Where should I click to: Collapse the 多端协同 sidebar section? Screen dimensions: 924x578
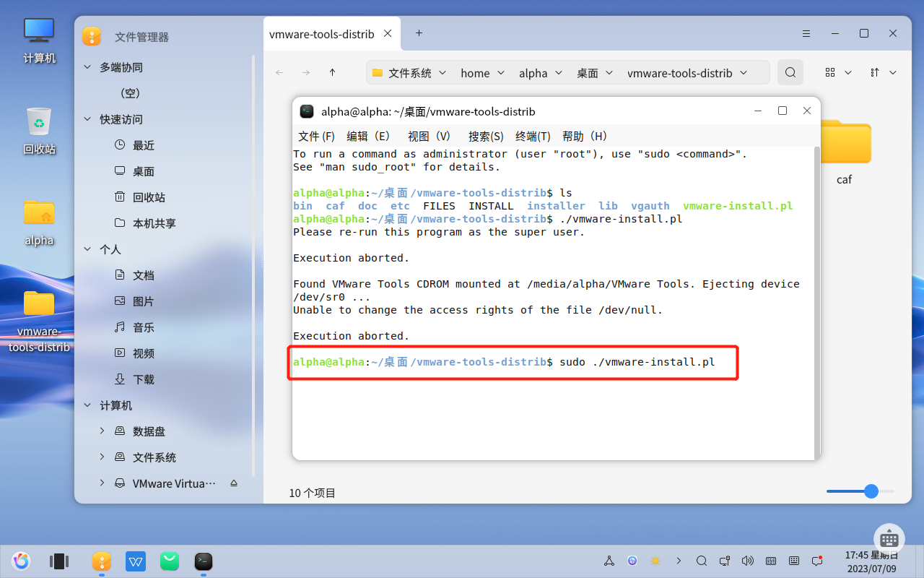click(87, 67)
